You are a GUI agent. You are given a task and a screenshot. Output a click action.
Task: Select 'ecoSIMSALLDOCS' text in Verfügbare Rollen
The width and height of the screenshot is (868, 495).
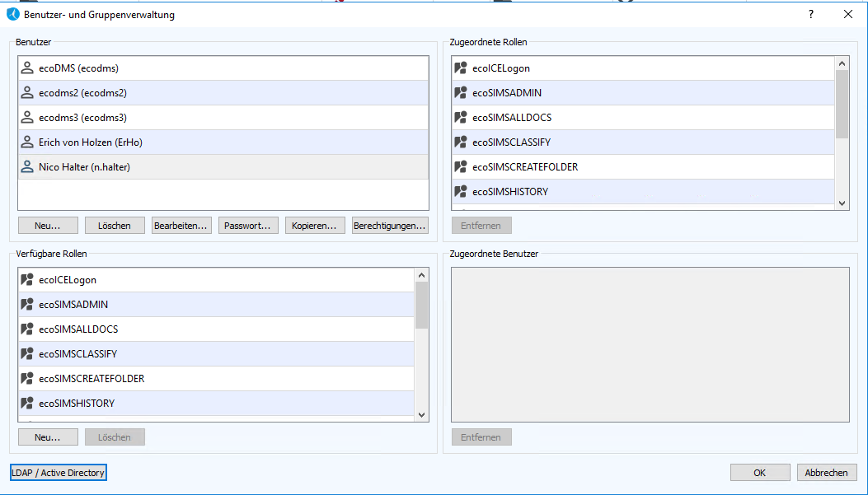click(x=78, y=329)
